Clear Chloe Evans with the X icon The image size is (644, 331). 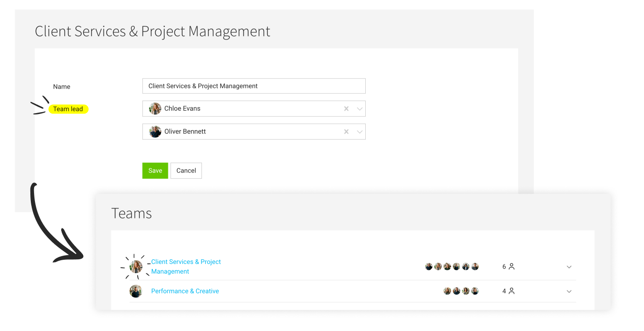click(x=346, y=109)
